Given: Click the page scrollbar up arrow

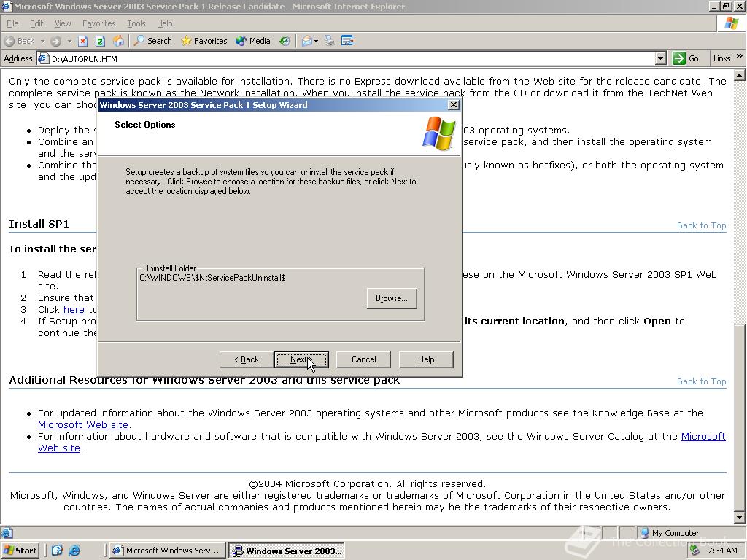Looking at the screenshot, I should pos(740,75).
